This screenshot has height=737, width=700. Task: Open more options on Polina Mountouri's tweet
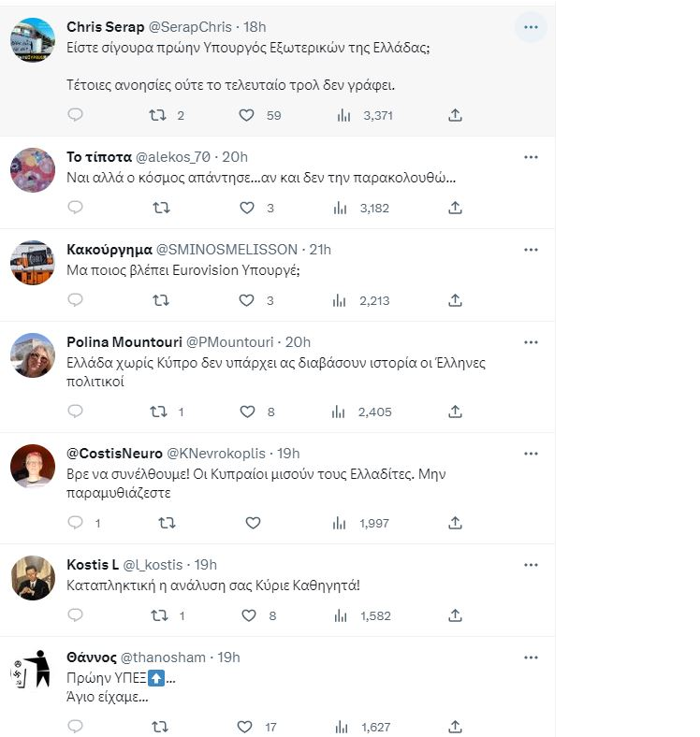tap(531, 341)
